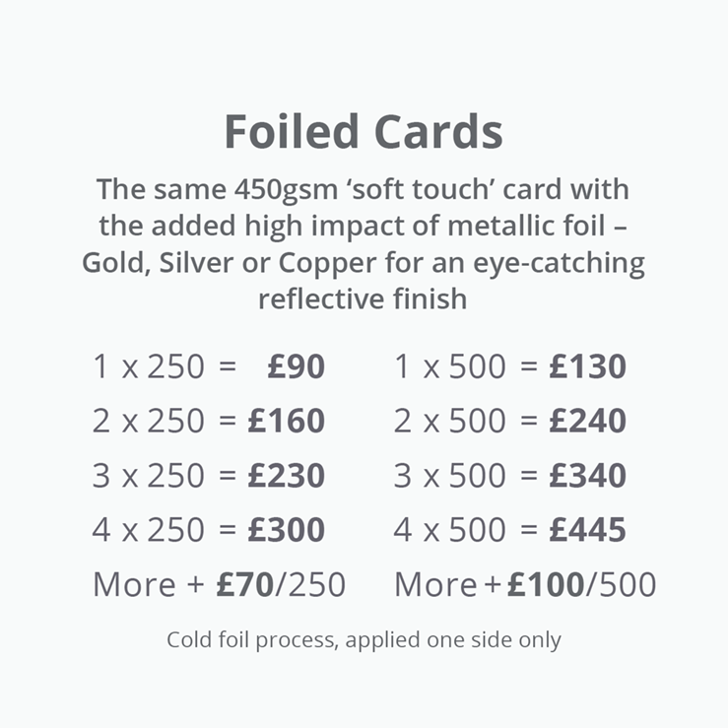Viewport: 728px width, 728px height.
Task: Click the 450gsm soft touch description line
Action: [x=364, y=189]
